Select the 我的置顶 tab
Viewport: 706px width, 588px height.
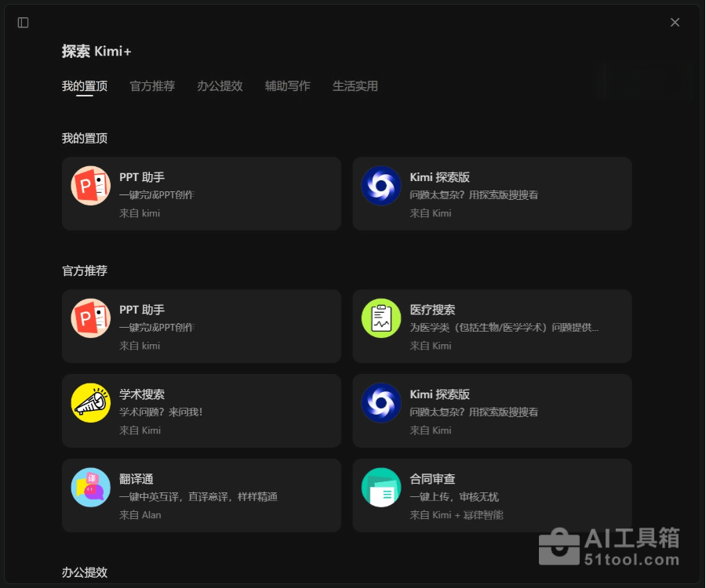(85, 86)
